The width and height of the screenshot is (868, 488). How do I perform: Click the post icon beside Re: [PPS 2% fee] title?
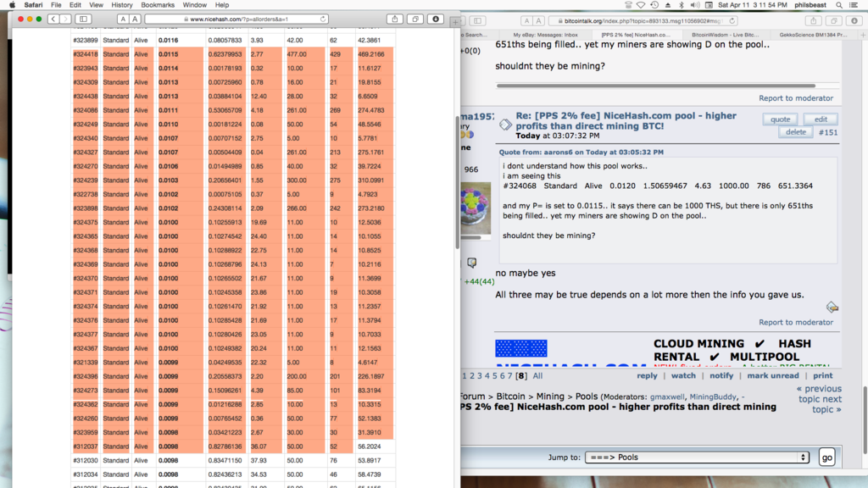505,125
